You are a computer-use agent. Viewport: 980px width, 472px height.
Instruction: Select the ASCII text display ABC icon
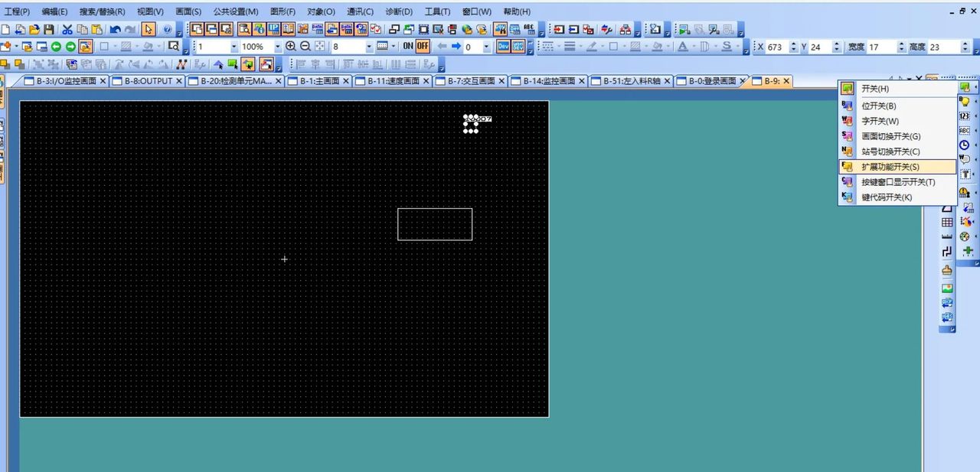pyautogui.click(x=965, y=131)
